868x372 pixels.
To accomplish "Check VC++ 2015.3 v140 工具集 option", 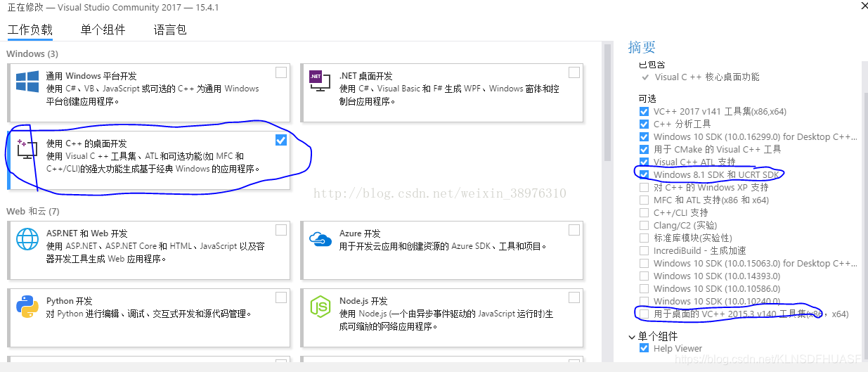I will click(x=644, y=314).
